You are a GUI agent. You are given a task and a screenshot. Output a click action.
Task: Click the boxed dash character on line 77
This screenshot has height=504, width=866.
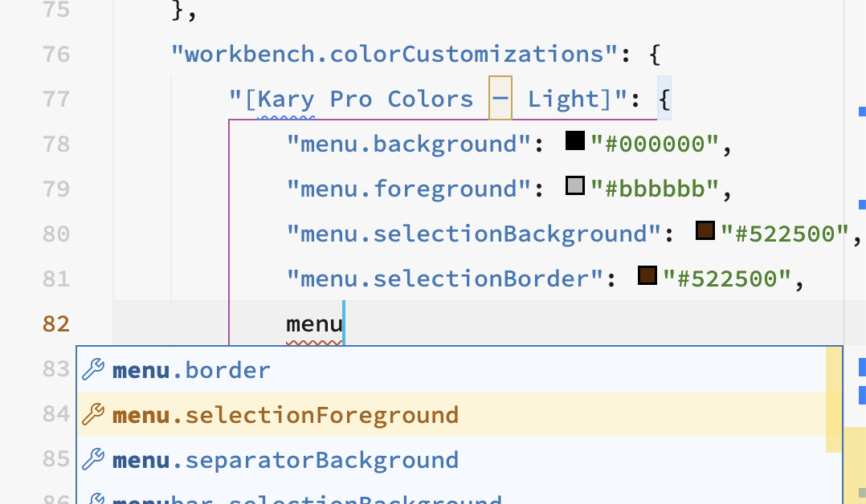(500, 96)
